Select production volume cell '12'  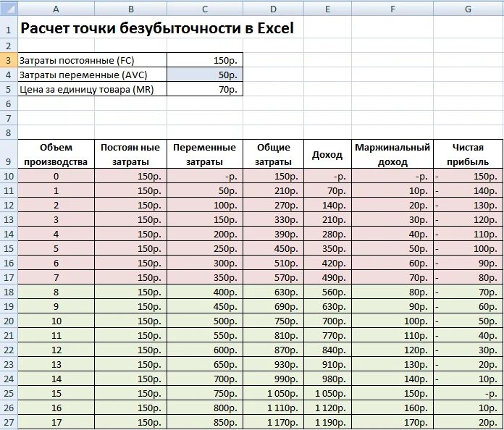pos(56,350)
